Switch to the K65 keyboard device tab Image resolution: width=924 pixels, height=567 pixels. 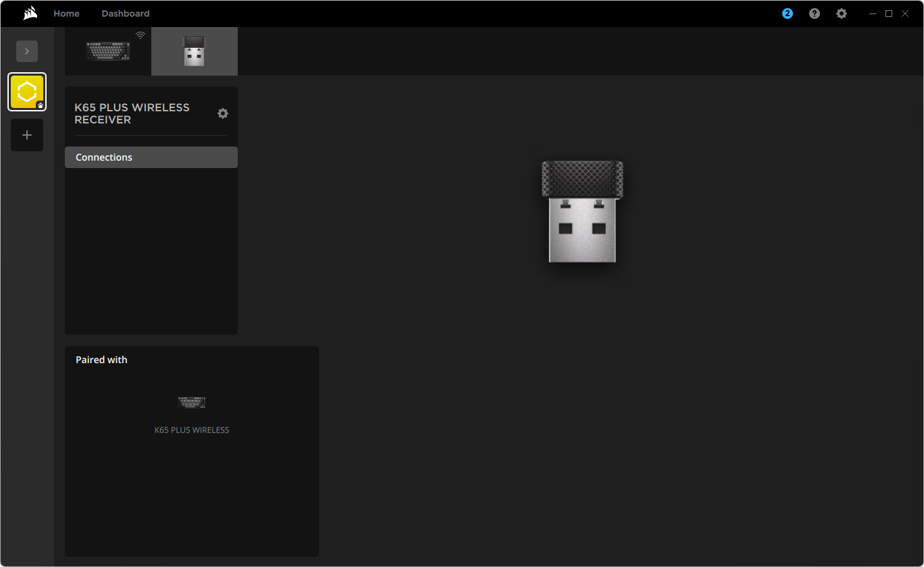108,51
